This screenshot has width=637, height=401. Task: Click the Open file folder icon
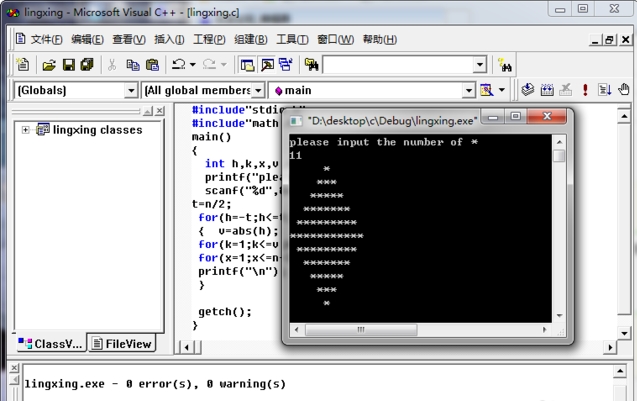coord(48,65)
